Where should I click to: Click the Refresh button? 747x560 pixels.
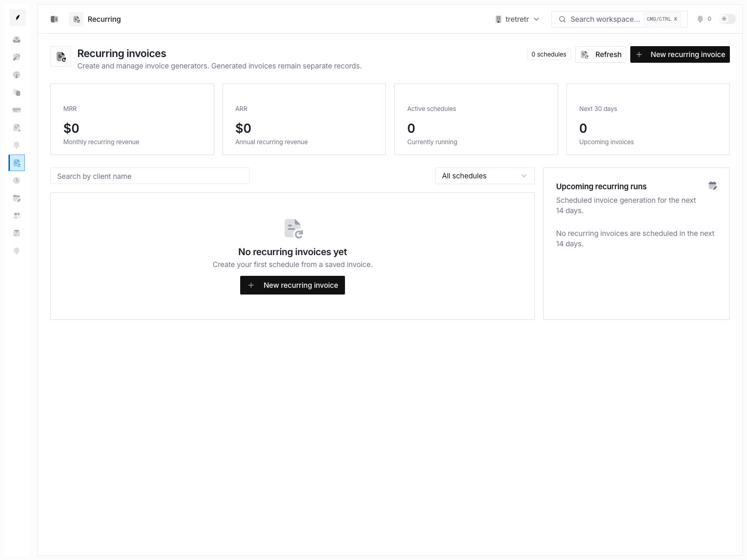tap(601, 54)
